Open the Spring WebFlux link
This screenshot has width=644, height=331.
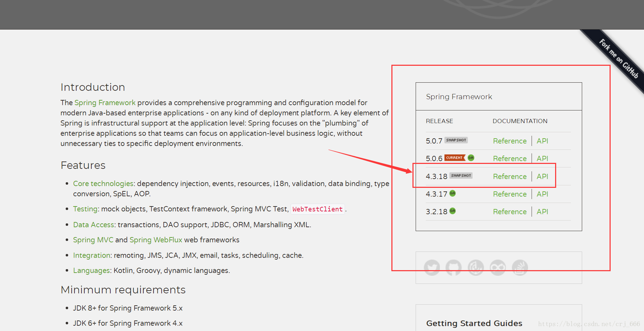(x=156, y=240)
